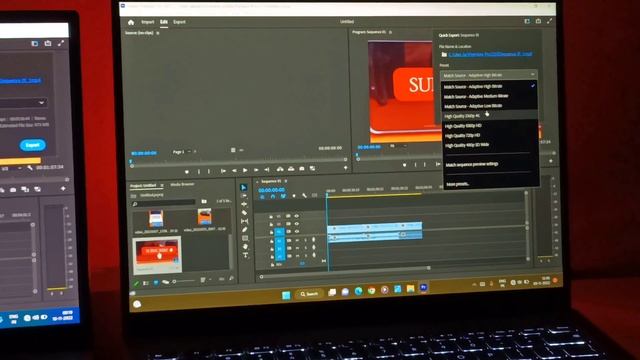Export frame from Source monitor camera icon
This screenshot has width=640, height=360.
point(302,169)
